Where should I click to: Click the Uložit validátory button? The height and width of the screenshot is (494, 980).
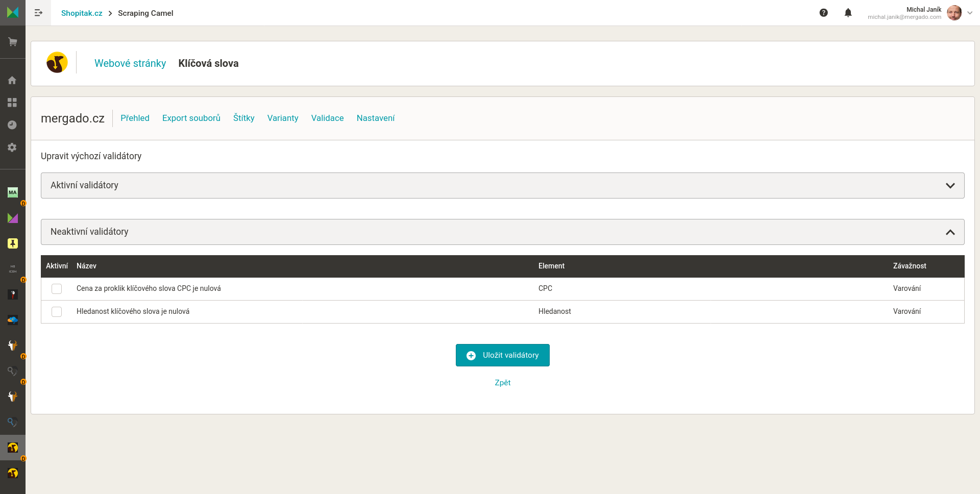point(502,355)
